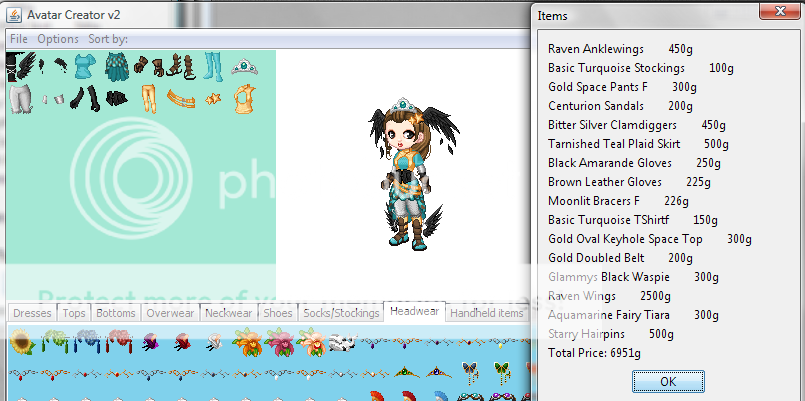The width and height of the screenshot is (805, 401).
Task: Select the silver clamdiggers icon
Action: tap(20, 98)
